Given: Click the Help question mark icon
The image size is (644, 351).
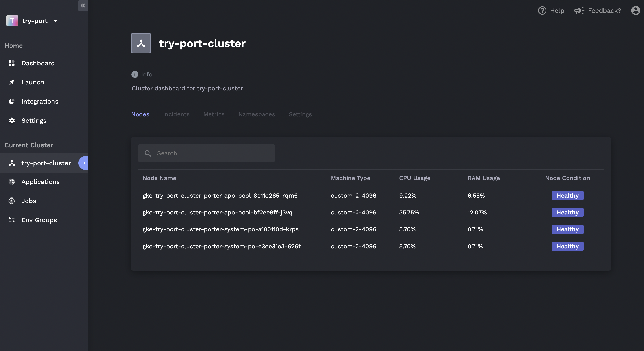Looking at the screenshot, I should click(542, 10).
